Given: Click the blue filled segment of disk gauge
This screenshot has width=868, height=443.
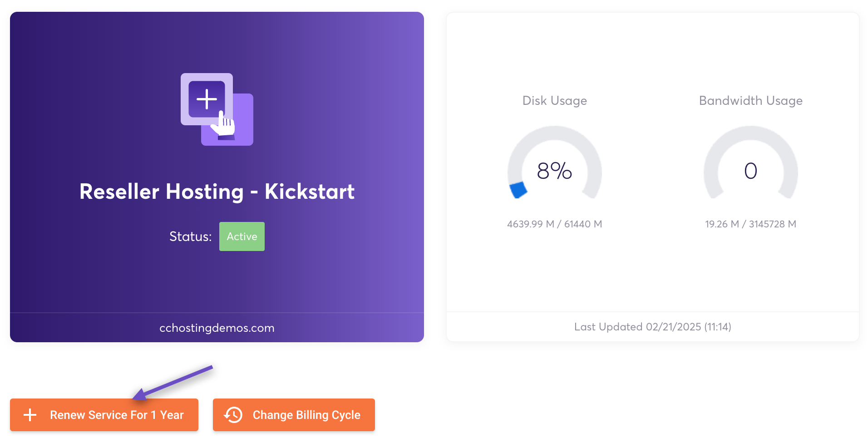Looking at the screenshot, I should tap(518, 190).
